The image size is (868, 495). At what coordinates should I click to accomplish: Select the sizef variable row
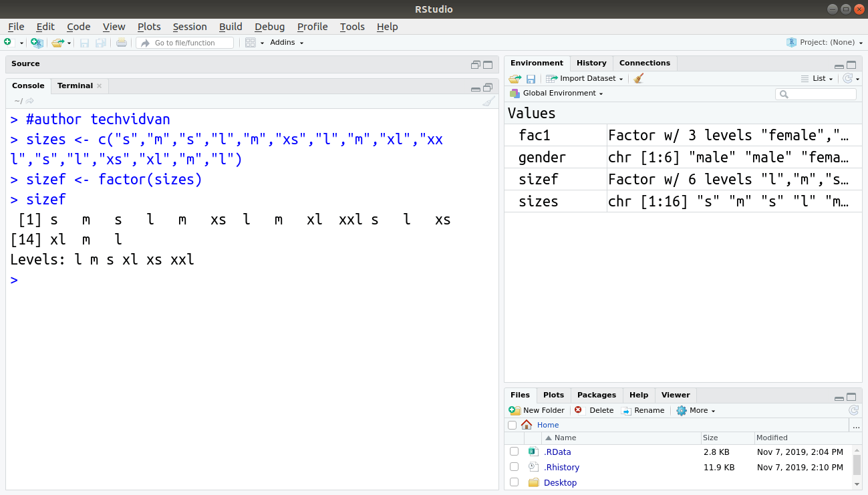click(x=682, y=179)
